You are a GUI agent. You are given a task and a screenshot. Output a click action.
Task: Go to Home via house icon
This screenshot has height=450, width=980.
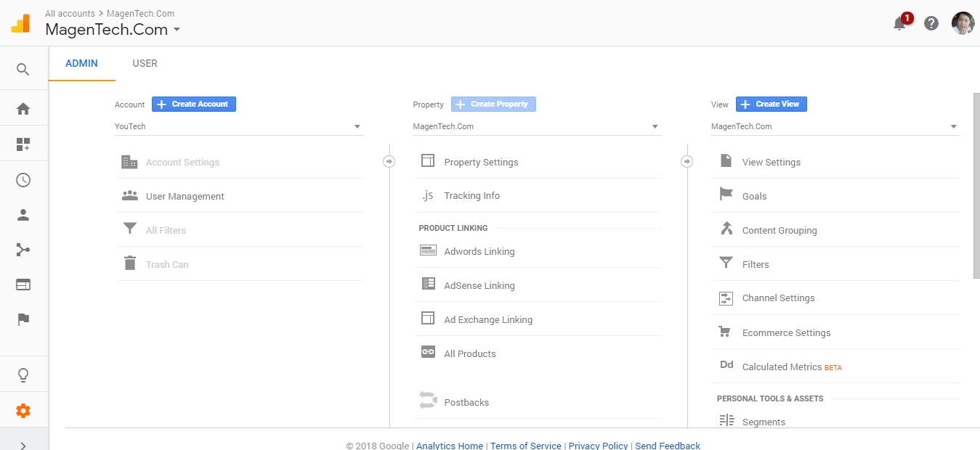(23, 109)
